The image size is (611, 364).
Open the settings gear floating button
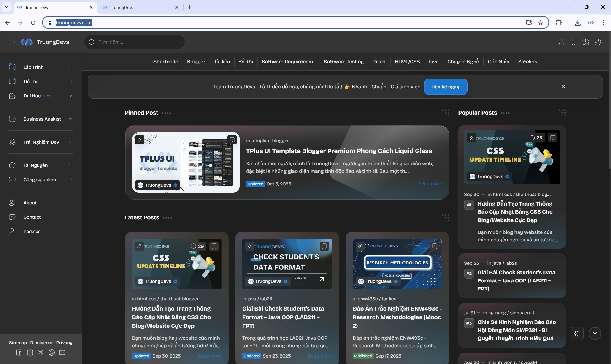click(577, 333)
